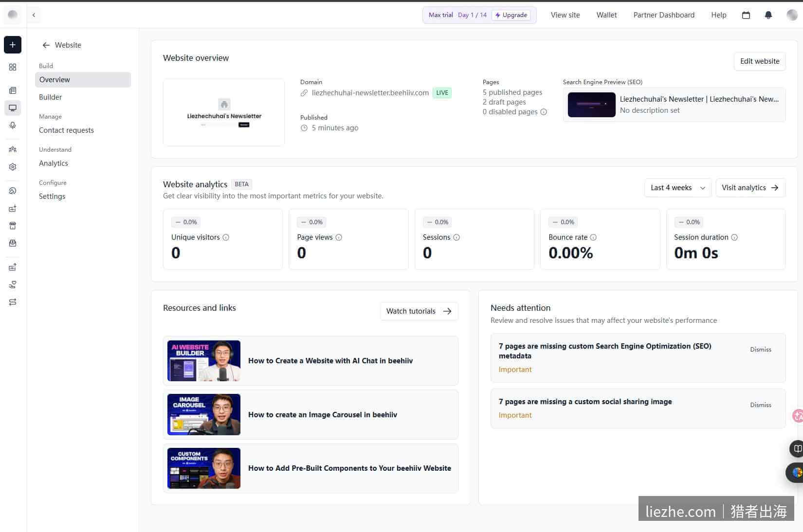The height and width of the screenshot is (532, 803).
Task: Open Settings under Configure
Action: 52,196
